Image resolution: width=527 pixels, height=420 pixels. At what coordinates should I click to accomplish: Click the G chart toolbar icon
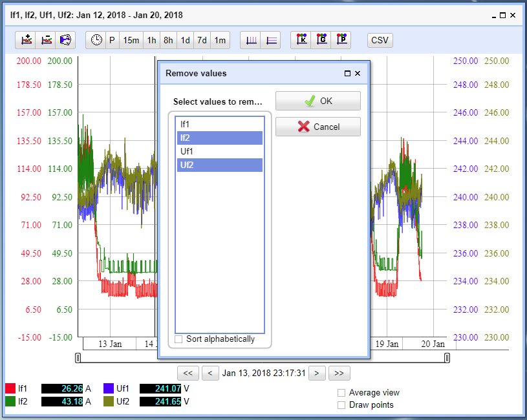click(x=321, y=40)
